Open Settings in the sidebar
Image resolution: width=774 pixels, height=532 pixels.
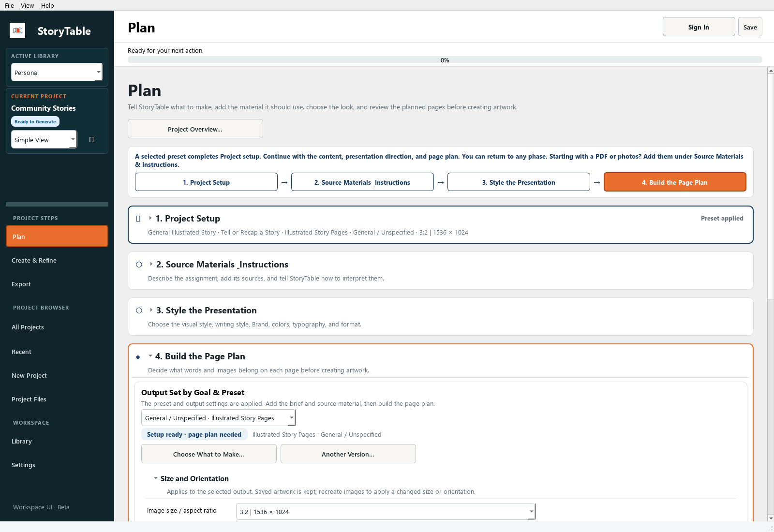[x=57, y=465]
